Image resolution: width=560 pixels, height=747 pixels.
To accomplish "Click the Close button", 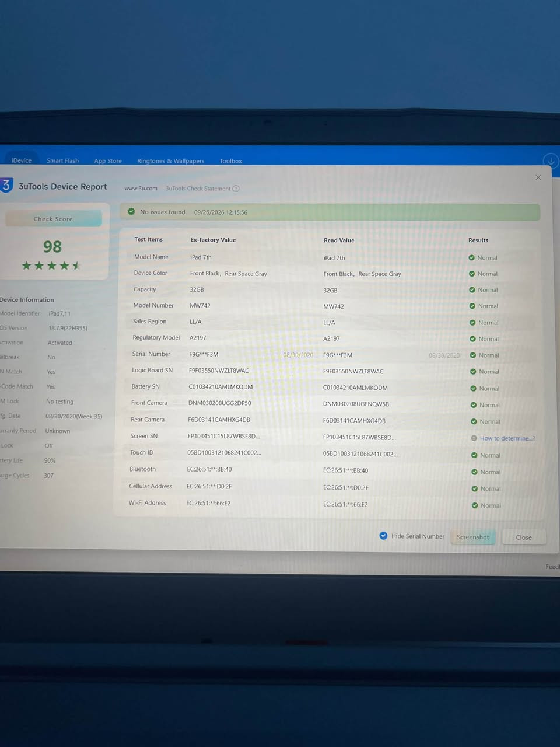I will tap(524, 537).
